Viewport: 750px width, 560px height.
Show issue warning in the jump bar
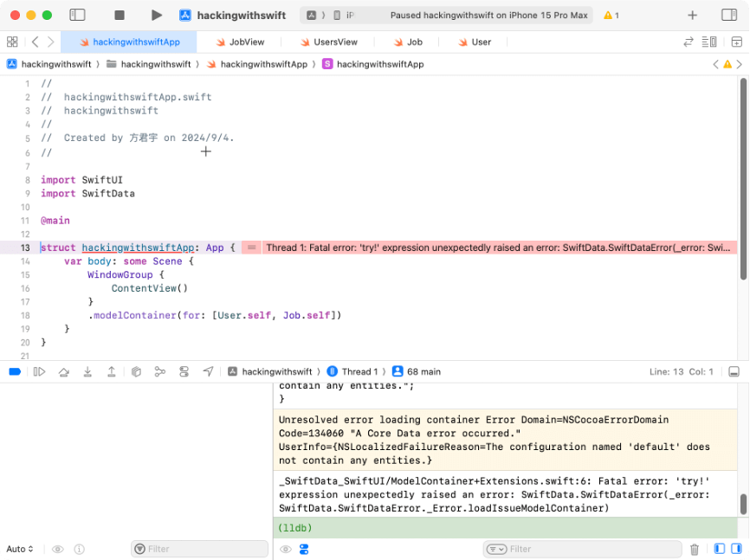[x=727, y=64]
